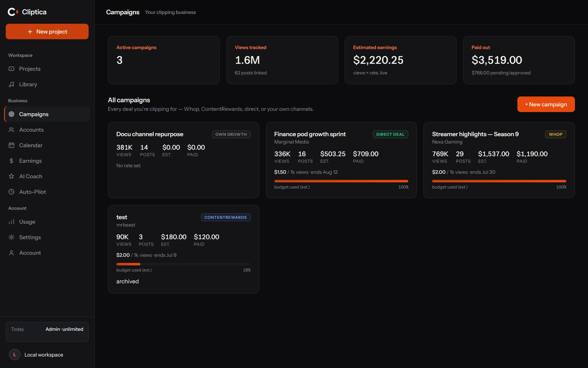
Task: Click the Calendar icon in sidebar
Action: point(11,145)
